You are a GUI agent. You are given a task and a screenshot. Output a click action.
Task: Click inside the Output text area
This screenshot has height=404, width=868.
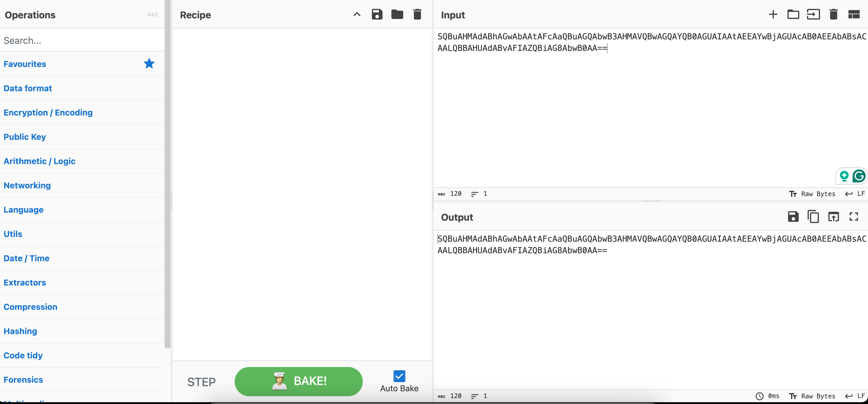pos(650,310)
